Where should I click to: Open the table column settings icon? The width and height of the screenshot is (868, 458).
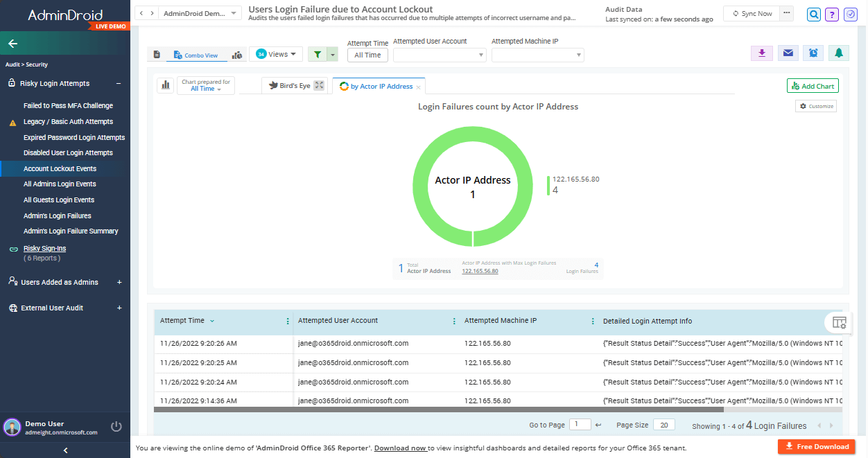pos(839,322)
